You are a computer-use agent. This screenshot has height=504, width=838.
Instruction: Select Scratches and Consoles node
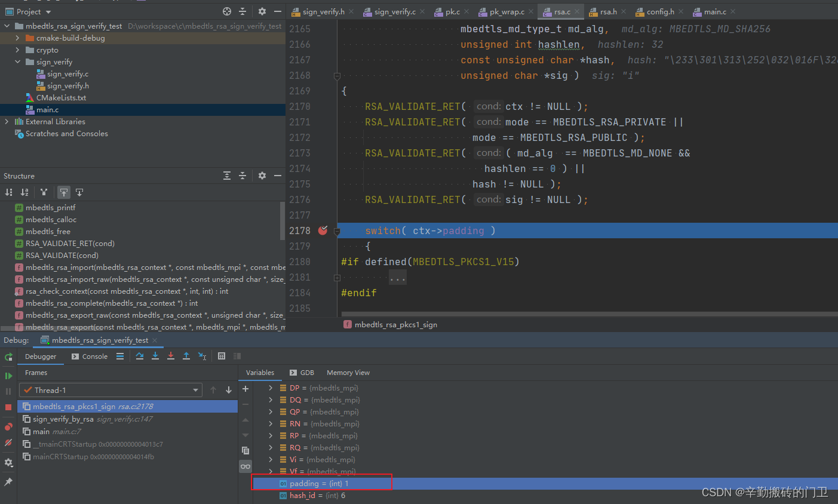click(x=66, y=134)
